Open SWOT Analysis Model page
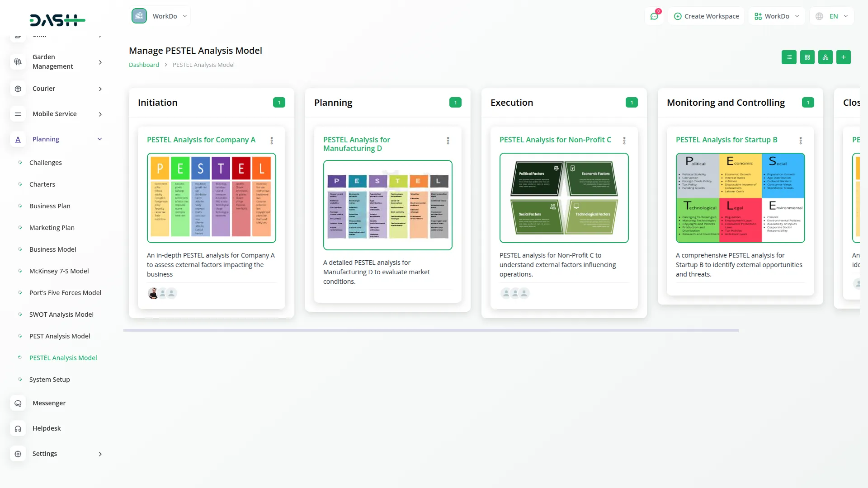The width and height of the screenshot is (868, 488). click(61, 314)
